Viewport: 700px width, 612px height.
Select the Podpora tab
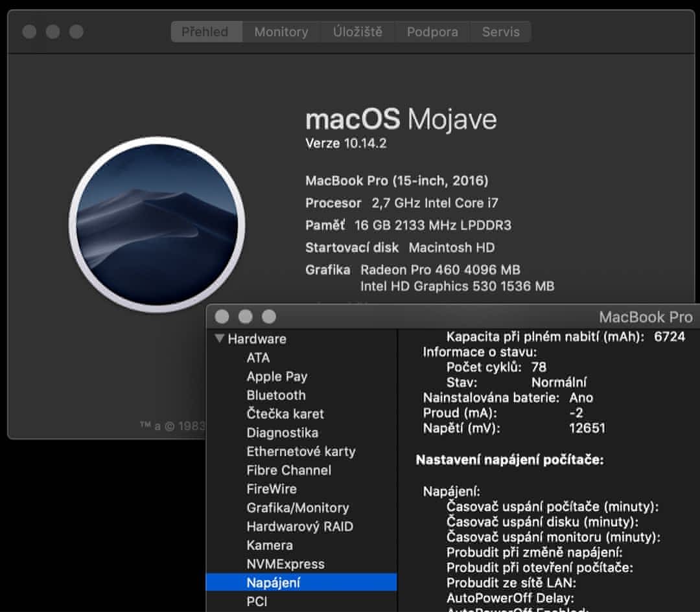[432, 32]
